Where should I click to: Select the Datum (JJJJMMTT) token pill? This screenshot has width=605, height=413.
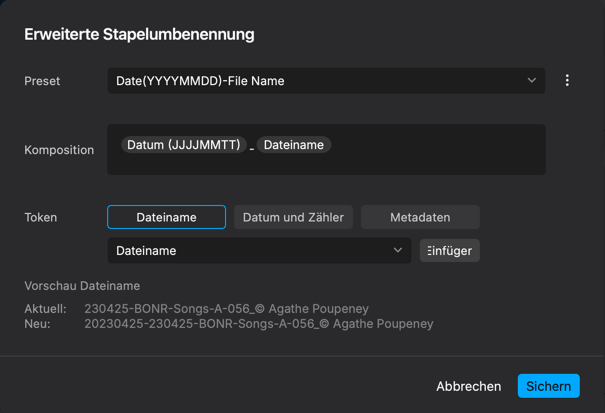pos(184,145)
